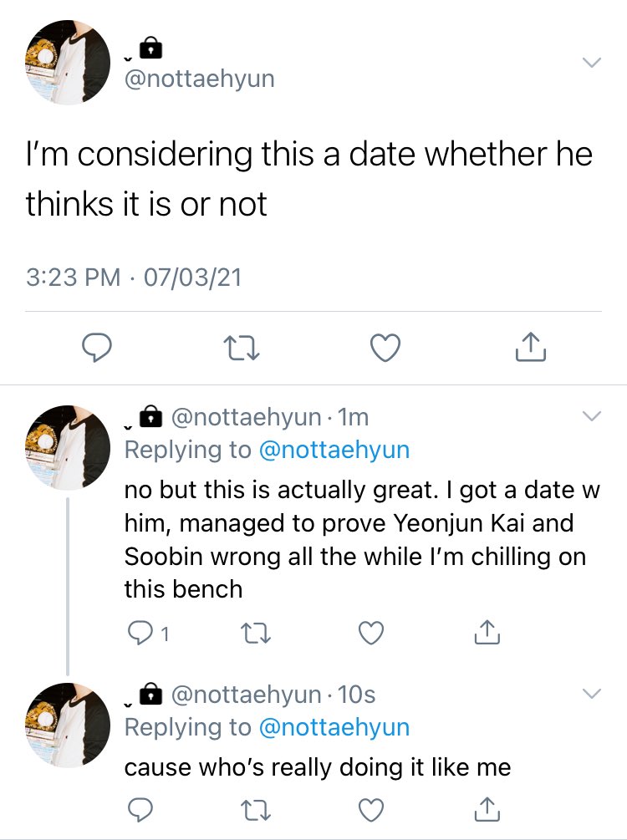This screenshot has height=840, width=627.
Task: Expand options chevron on the 10s reply
Action: click(592, 694)
